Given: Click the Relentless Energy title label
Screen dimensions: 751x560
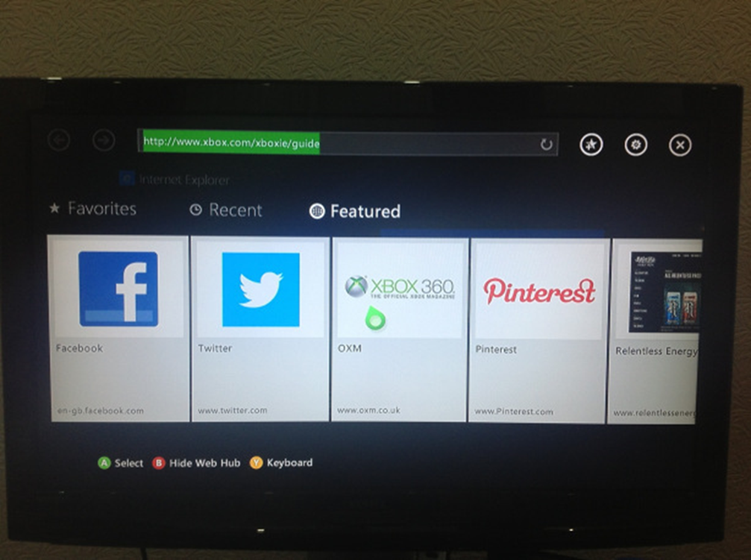Looking at the screenshot, I should pyautogui.click(x=656, y=351).
